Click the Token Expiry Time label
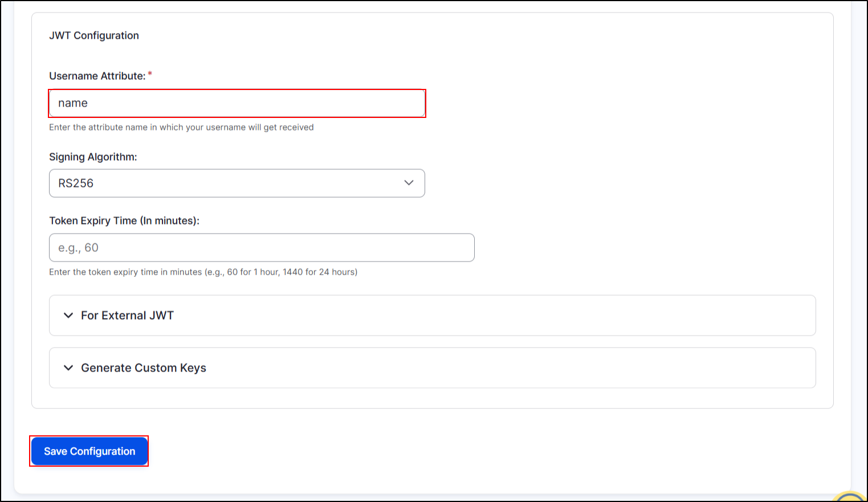 click(x=124, y=221)
